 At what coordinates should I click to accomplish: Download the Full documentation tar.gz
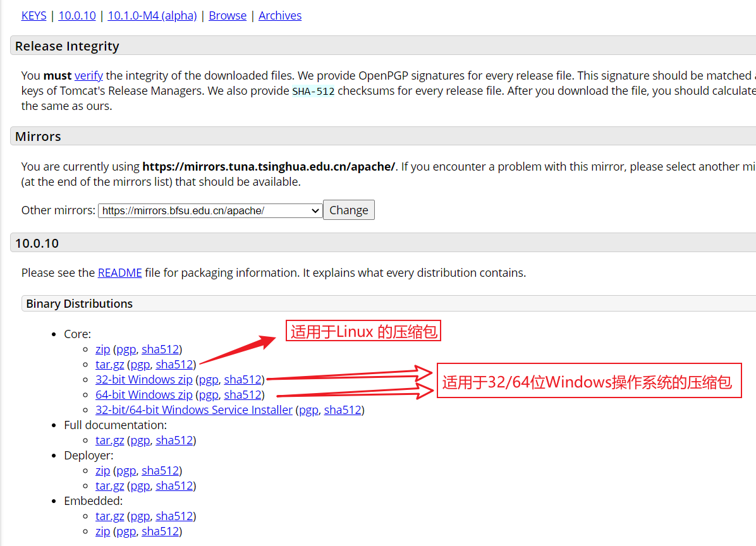pyautogui.click(x=110, y=440)
